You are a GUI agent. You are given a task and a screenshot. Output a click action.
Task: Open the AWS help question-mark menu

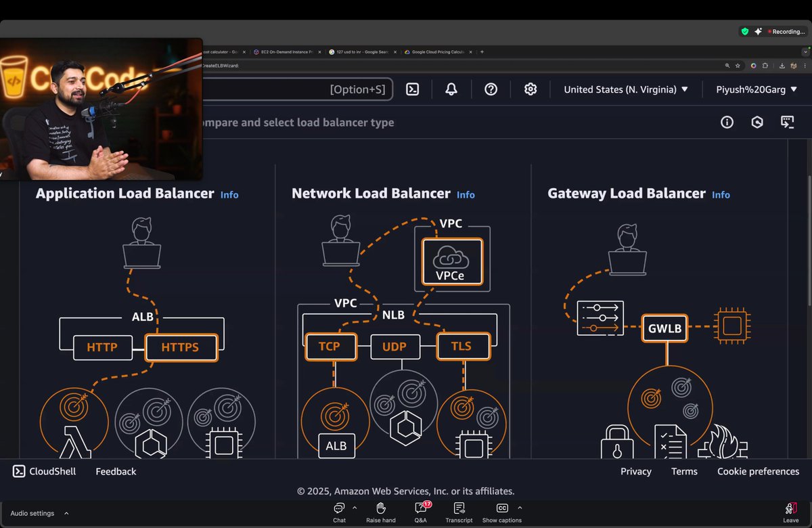click(x=491, y=89)
